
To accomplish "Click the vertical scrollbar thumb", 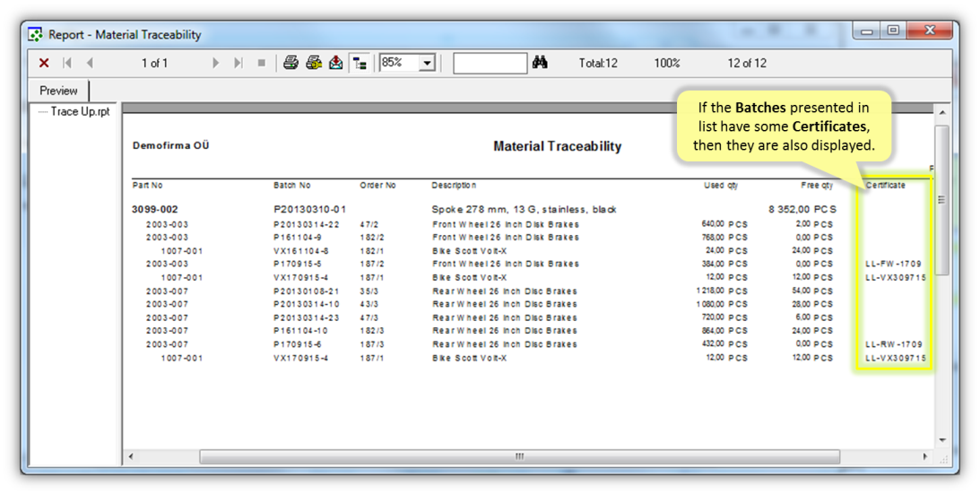I will point(941,200).
